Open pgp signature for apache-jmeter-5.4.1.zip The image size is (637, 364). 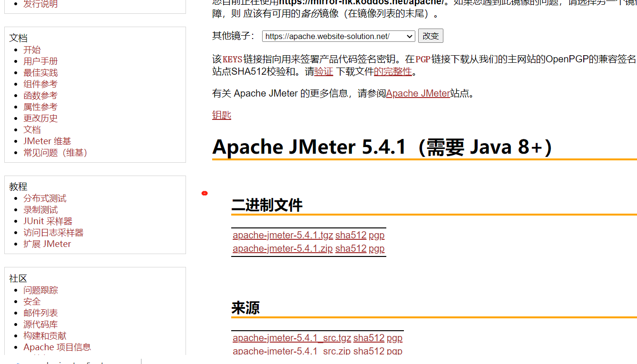[377, 248]
